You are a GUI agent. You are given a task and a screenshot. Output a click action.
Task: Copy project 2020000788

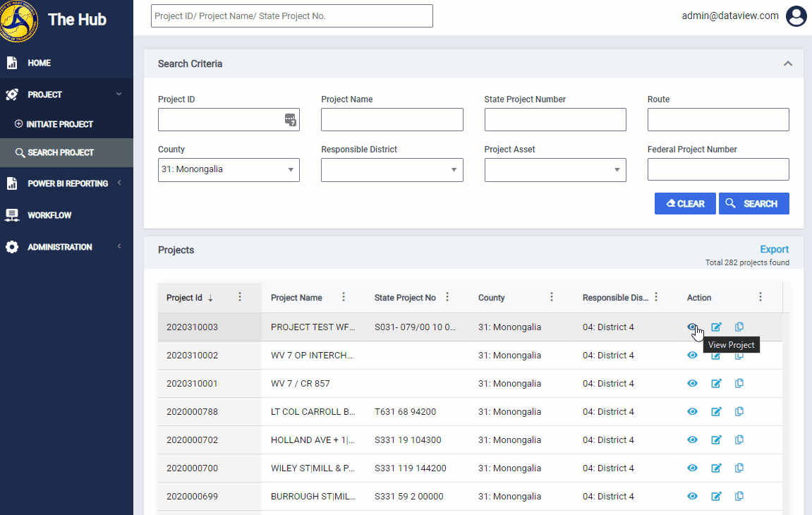(x=739, y=411)
